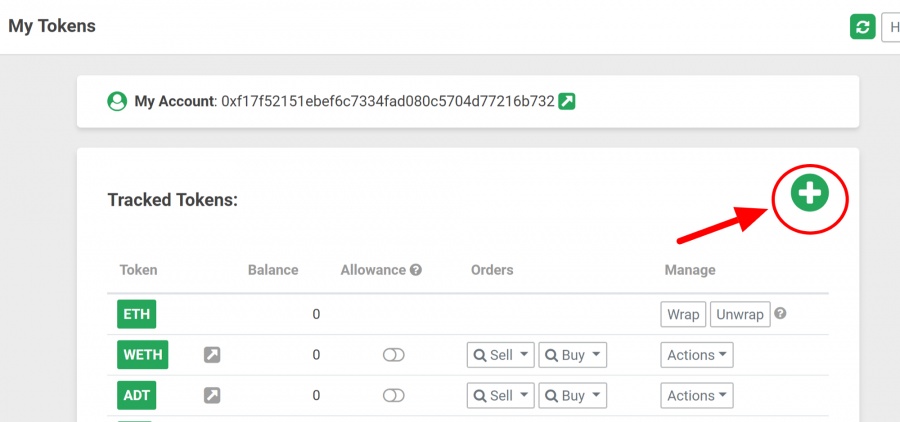This screenshot has height=422, width=900.
Task: Click the Wrap button for ETH
Action: point(683,314)
